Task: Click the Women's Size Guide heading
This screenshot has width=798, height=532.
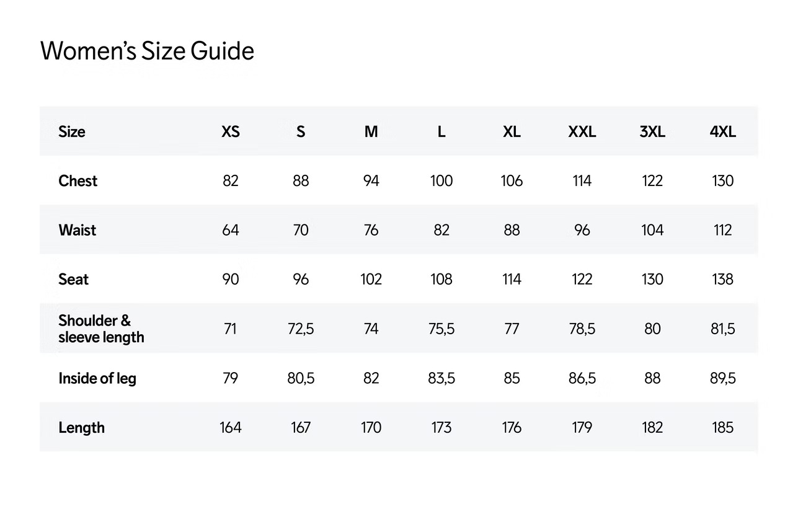Action: [x=147, y=51]
